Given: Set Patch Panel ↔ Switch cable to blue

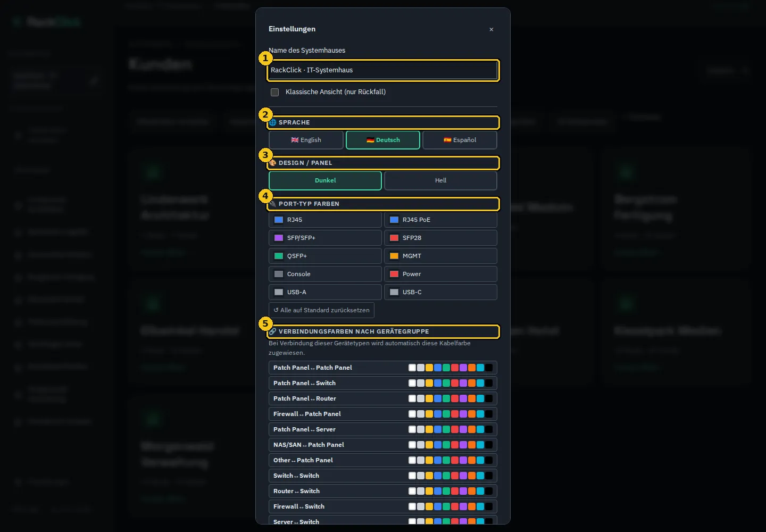Looking at the screenshot, I should [x=438, y=383].
